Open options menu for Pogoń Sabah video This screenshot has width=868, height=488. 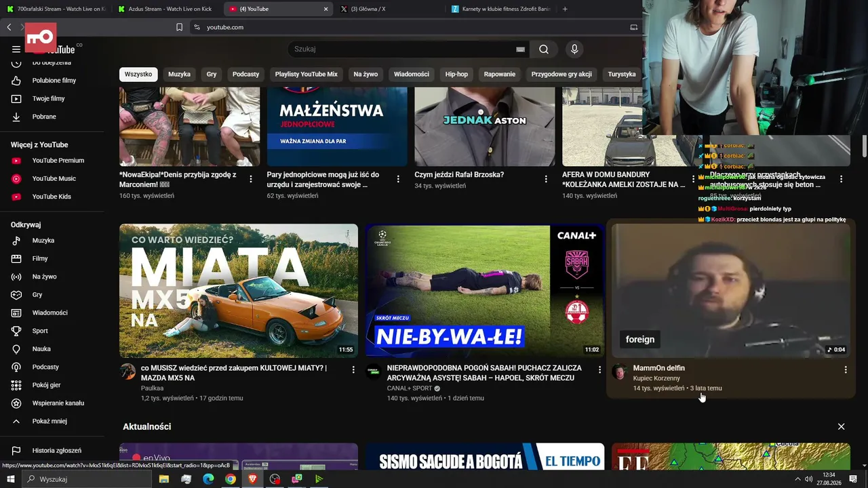tap(599, 370)
